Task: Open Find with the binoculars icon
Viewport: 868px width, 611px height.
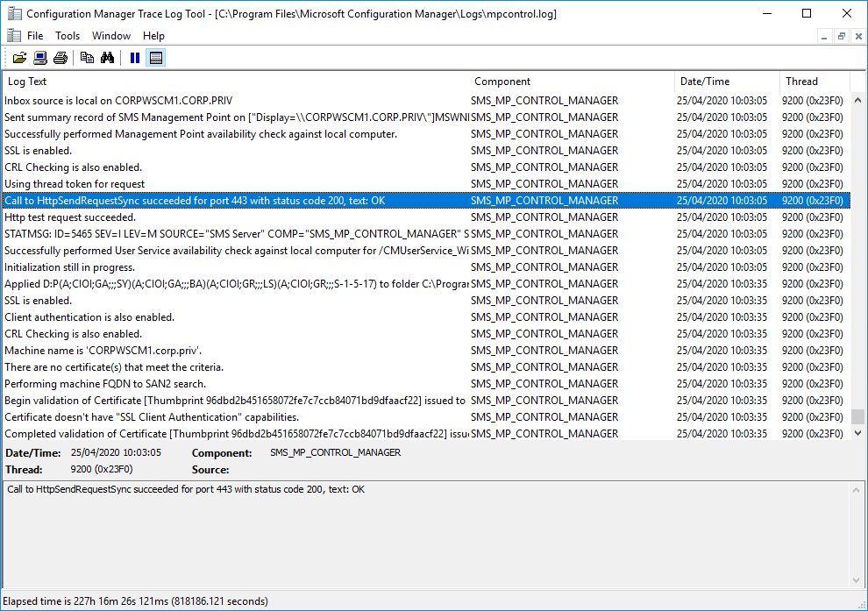Action: tap(107, 58)
